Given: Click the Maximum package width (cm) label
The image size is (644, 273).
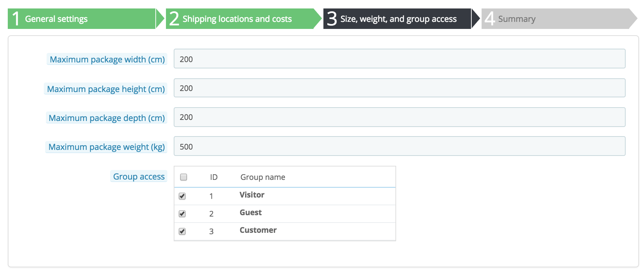Looking at the screenshot, I should click(x=107, y=59).
